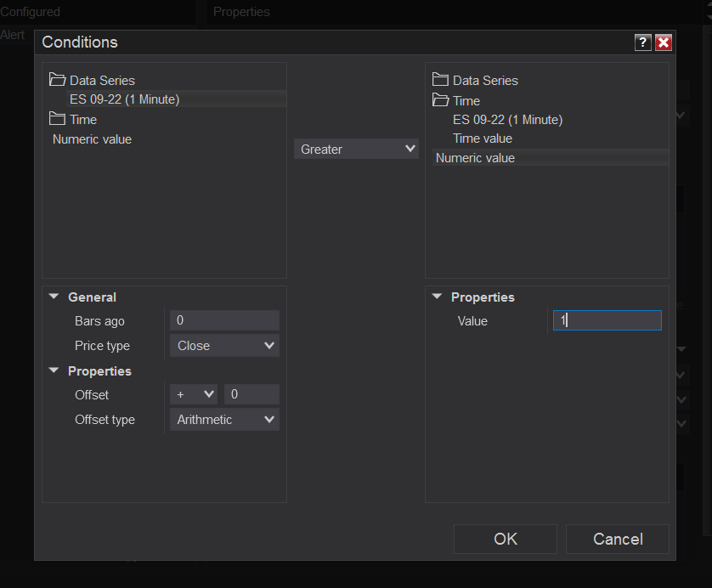Open the Offset type Arithmetic dropdown
Image resolution: width=712 pixels, height=588 pixels.
pyautogui.click(x=224, y=420)
